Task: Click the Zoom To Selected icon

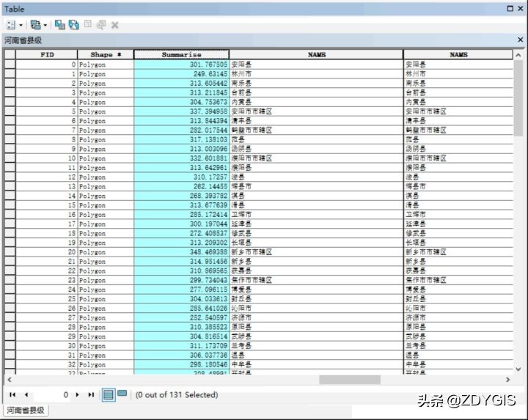Action: (x=101, y=24)
